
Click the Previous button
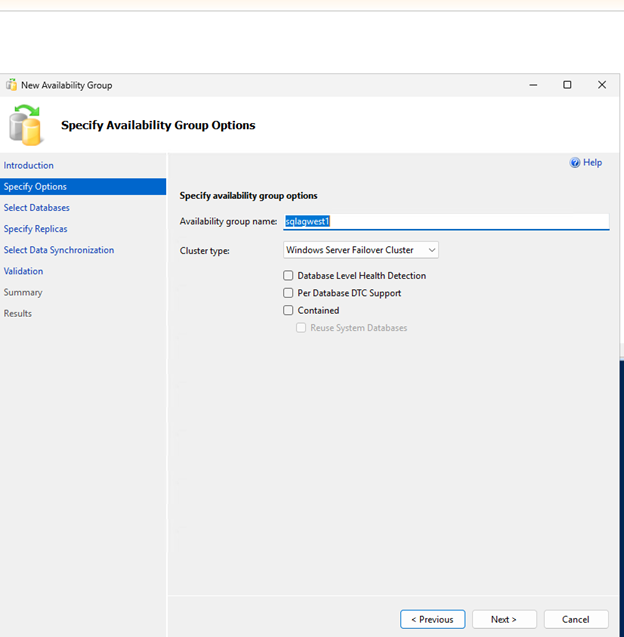click(x=432, y=619)
